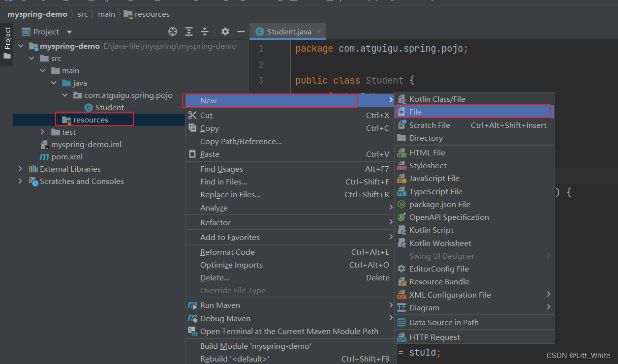Screen dimensions: 618x364
Task: Collapse the myspring-demo root node
Action: pos(21,46)
